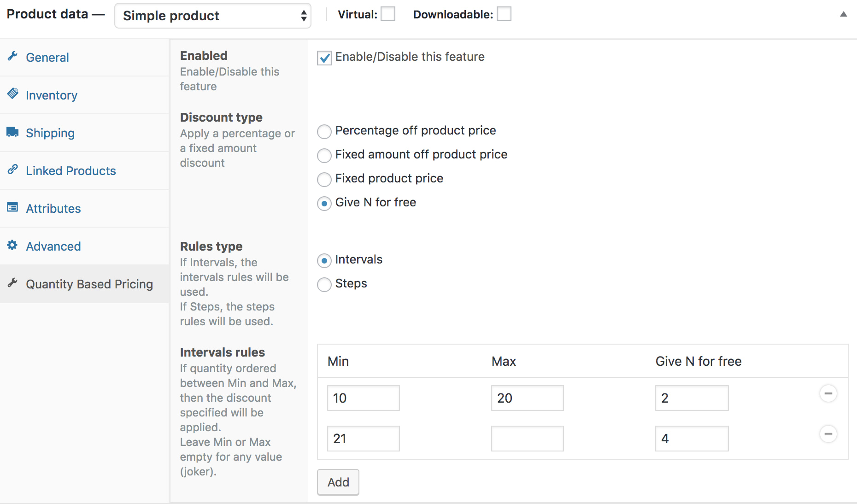This screenshot has width=857, height=504.
Task: Open the Inventory tab
Action: [x=84, y=95]
